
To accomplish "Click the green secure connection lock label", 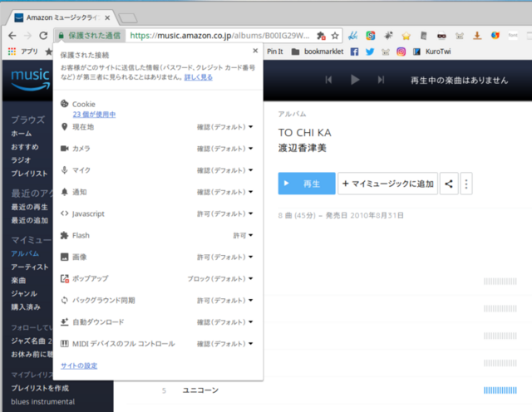I will point(90,35).
